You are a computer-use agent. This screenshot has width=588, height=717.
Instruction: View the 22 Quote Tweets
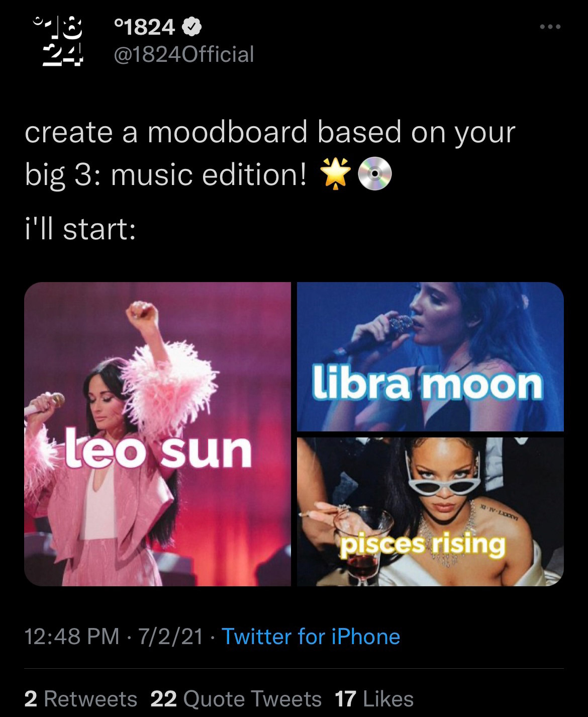pos(236,699)
